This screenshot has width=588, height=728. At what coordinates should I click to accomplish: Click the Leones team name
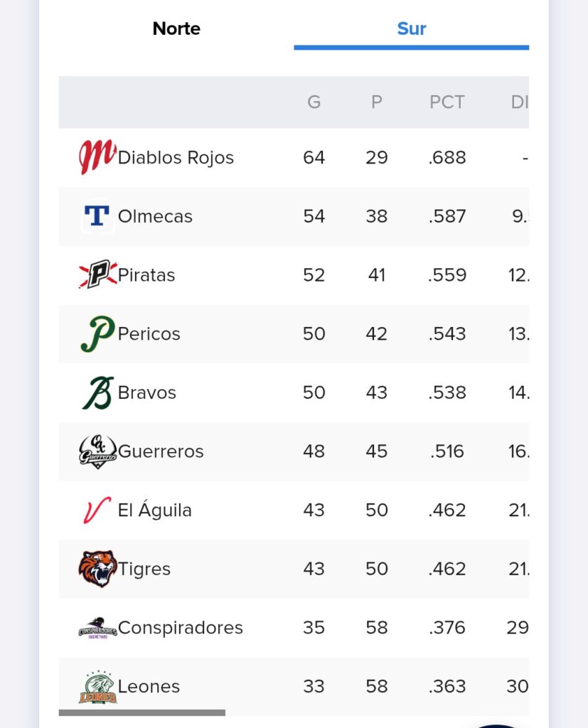149,686
